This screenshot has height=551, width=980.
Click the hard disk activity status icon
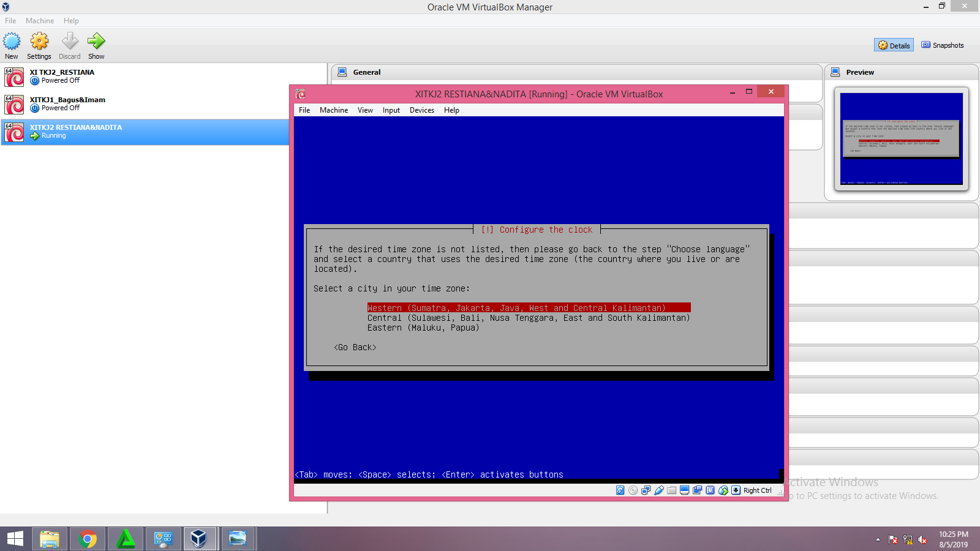(x=620, y=490)
